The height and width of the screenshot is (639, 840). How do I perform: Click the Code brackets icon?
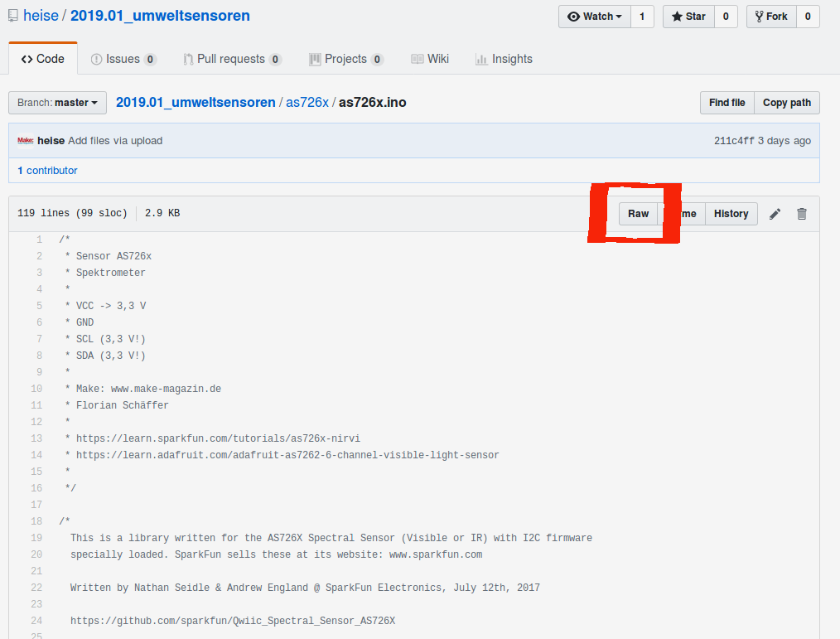[27, 60]
